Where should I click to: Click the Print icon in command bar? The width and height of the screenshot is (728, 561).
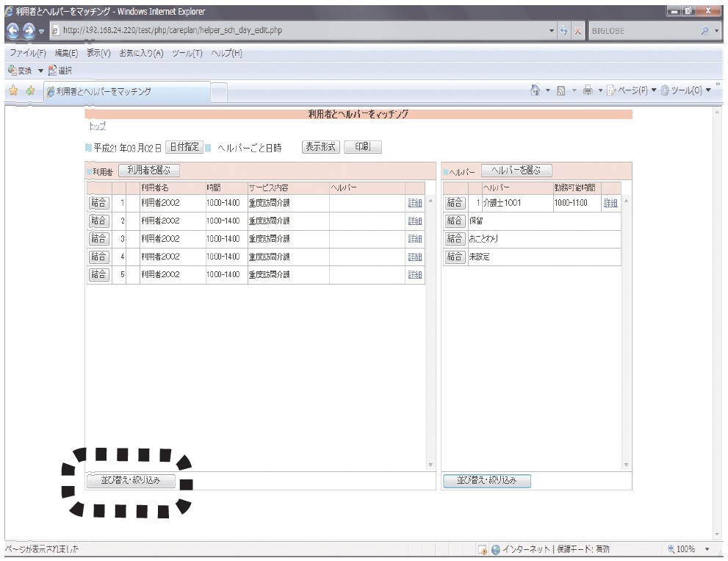(x=588, y=90)
